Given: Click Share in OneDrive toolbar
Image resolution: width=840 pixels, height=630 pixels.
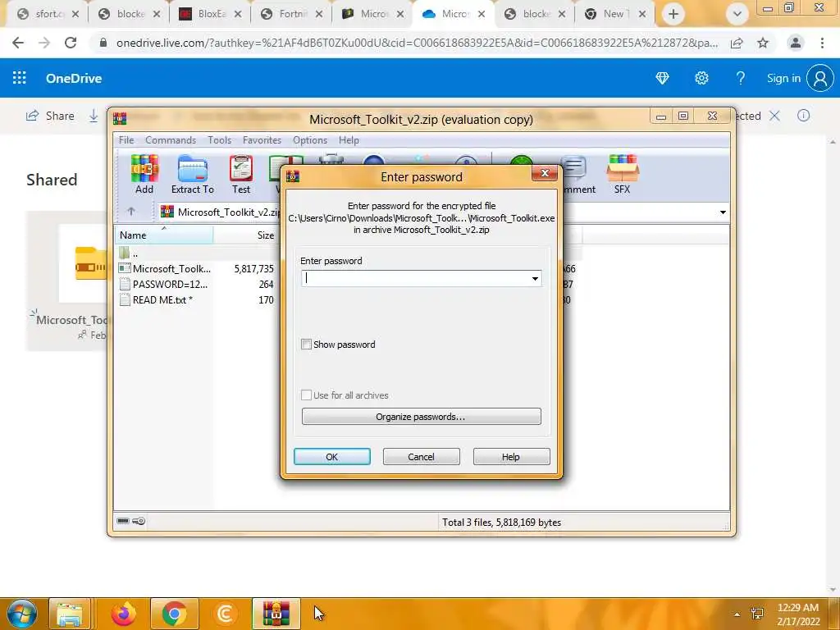Looking at the screenshot, I should pyautogui.click(x=50, y=116).
